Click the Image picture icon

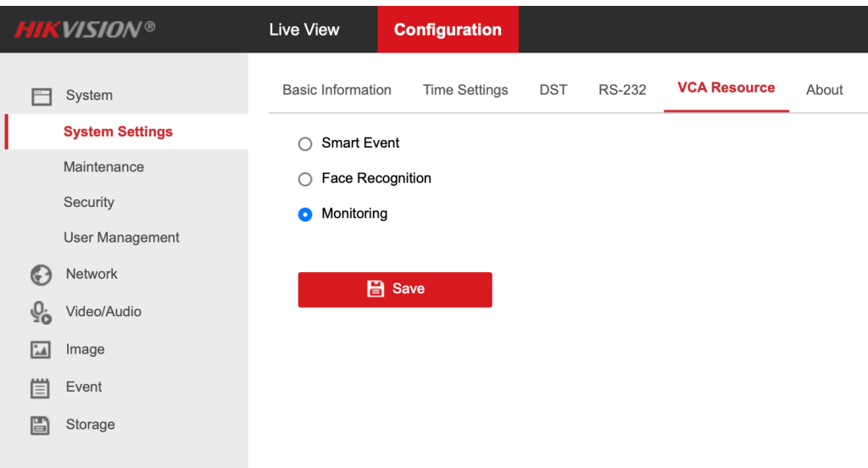(41, 350)
